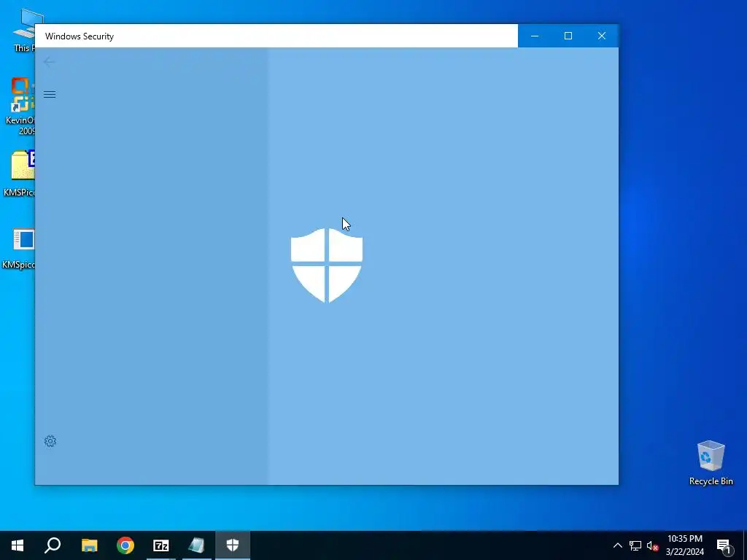Open the network status tray icon
The width and height of the screenshot is (747, 560).
635,545
